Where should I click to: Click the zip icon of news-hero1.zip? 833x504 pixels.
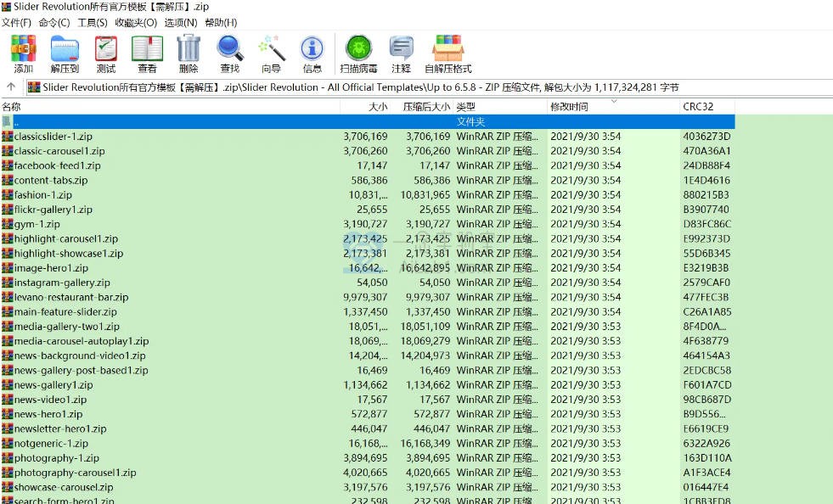[x=7, y=414]
